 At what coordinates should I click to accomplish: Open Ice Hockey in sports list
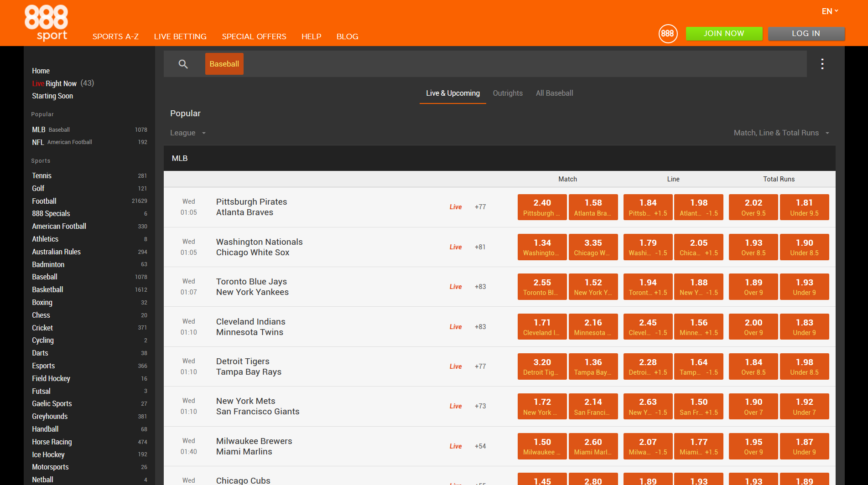tap(89, 454)
